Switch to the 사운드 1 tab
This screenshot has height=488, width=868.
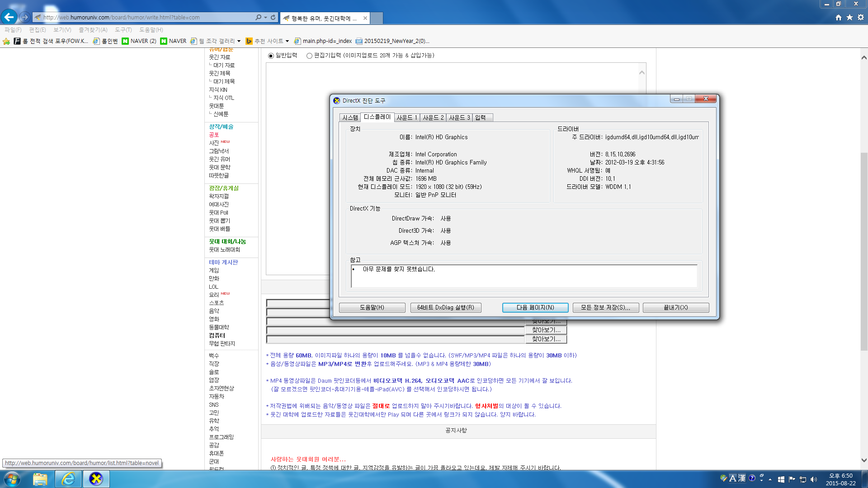tap(406, 117)
